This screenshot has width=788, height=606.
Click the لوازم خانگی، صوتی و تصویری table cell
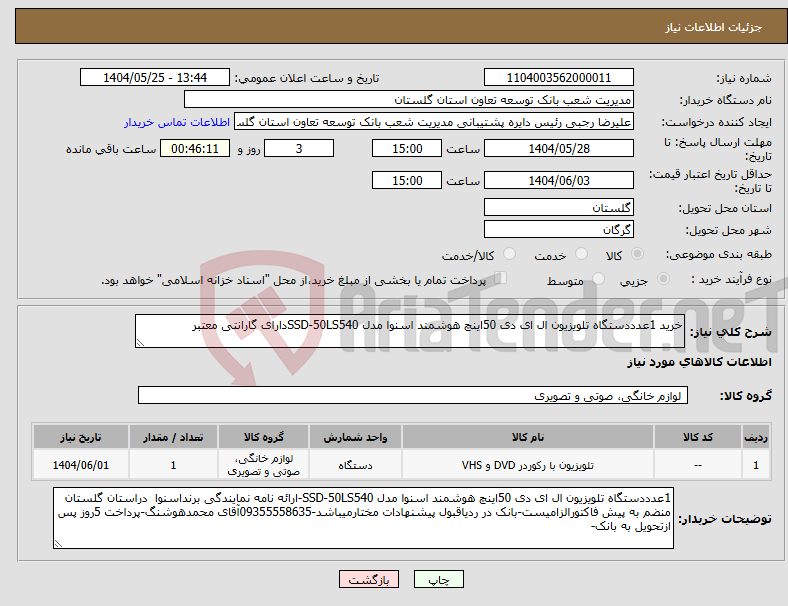(x=263, y=465)
